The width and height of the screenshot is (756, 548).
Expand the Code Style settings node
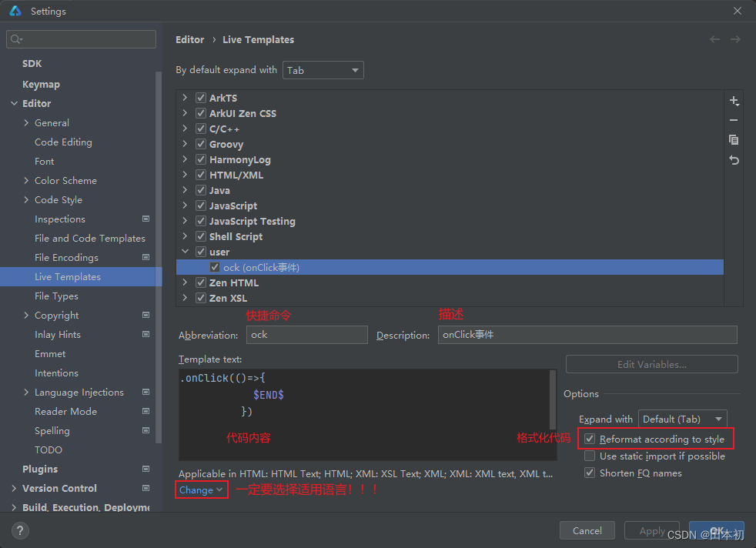[26, 199]
